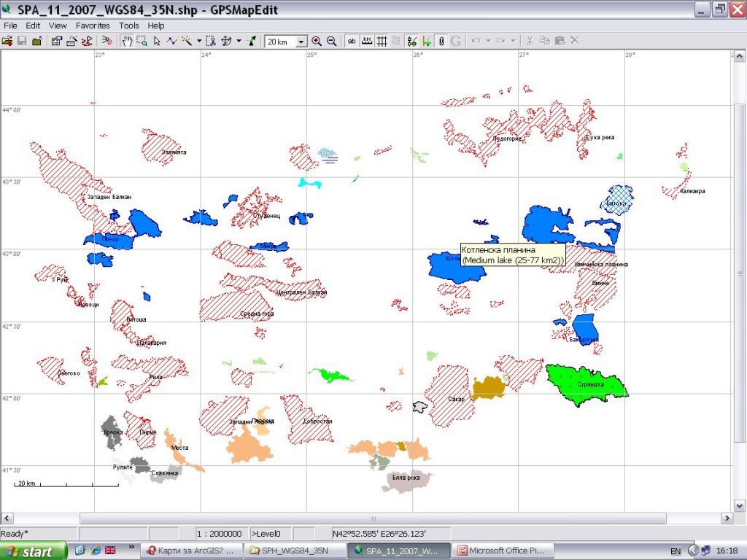
Task: Expand the arrow next to magic wand tool
Action: tap(198, 42)
